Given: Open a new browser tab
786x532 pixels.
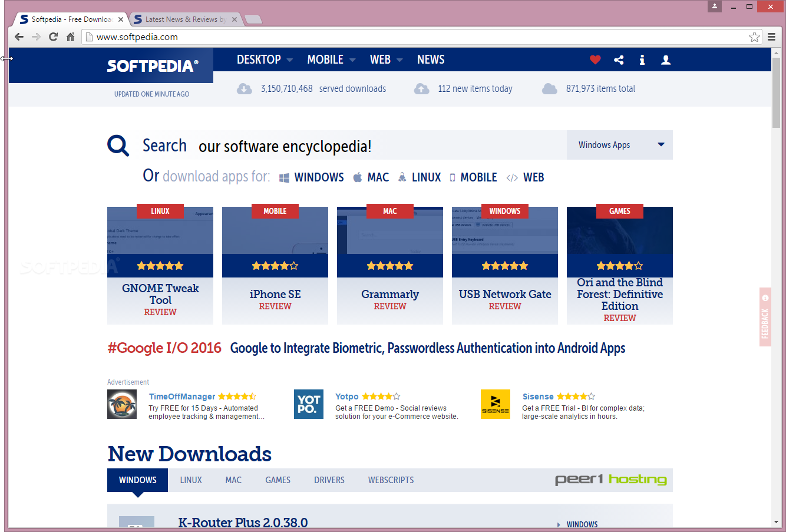Looking at the screenshot, I should click(x=253, y=19).
